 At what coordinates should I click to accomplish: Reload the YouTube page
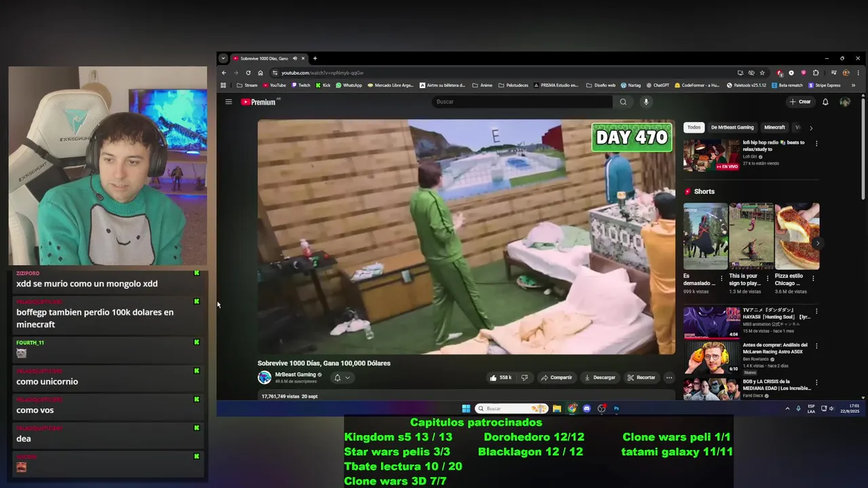[248, 73]
